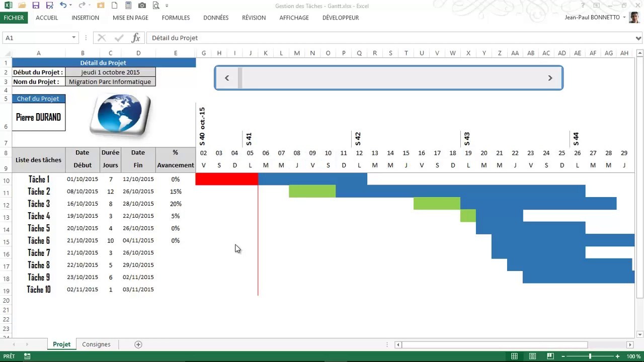Open a file with the folder icon
This screenshot has width=644, height=362.
click(22, 6)
